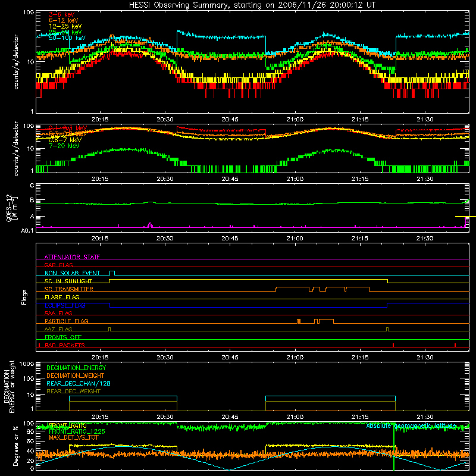Select the PARTICLE_FLAG label
476x476 pixels.
[67, 321]
